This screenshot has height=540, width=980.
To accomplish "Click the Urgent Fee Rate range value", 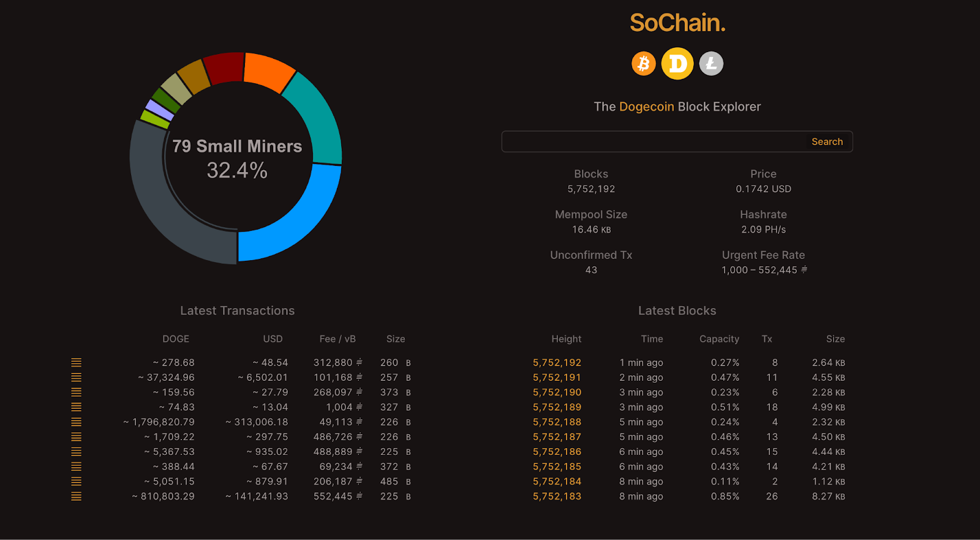I will pos(764,270).
